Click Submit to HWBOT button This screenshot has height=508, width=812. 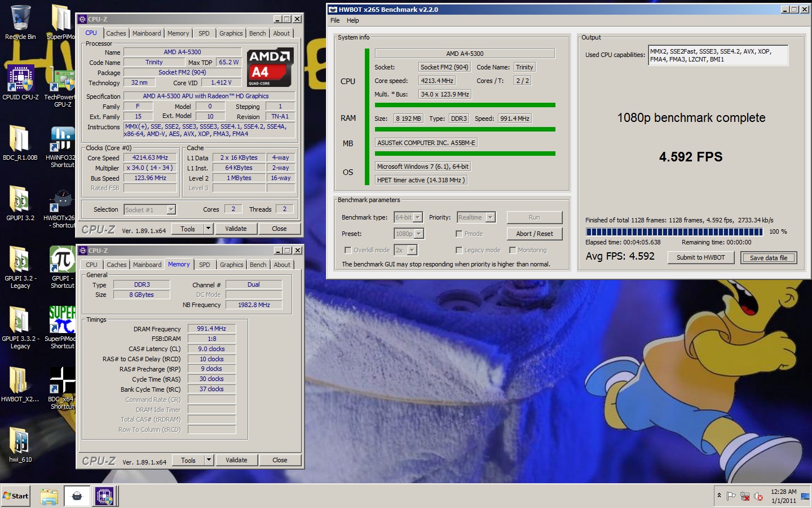[x=700, y=257]
